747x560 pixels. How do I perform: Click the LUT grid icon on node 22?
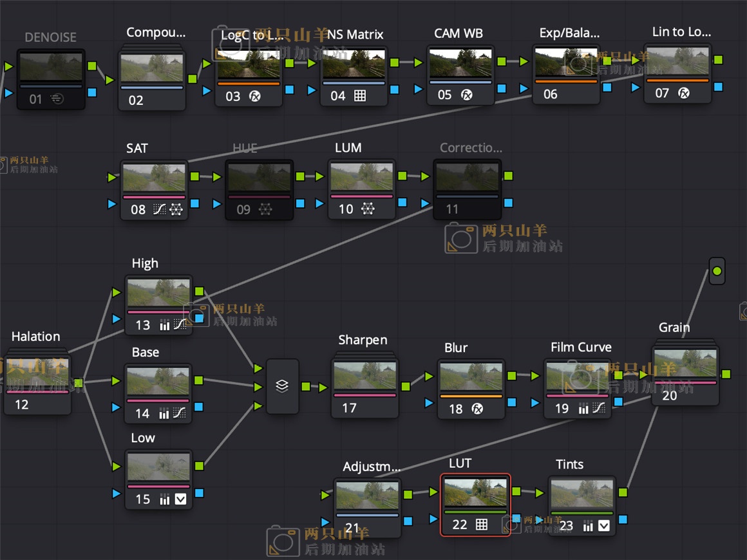[481, 525]
